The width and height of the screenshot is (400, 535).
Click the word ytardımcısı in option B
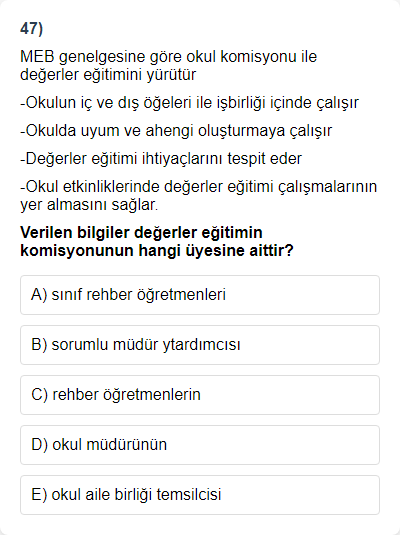coord(201,345)
